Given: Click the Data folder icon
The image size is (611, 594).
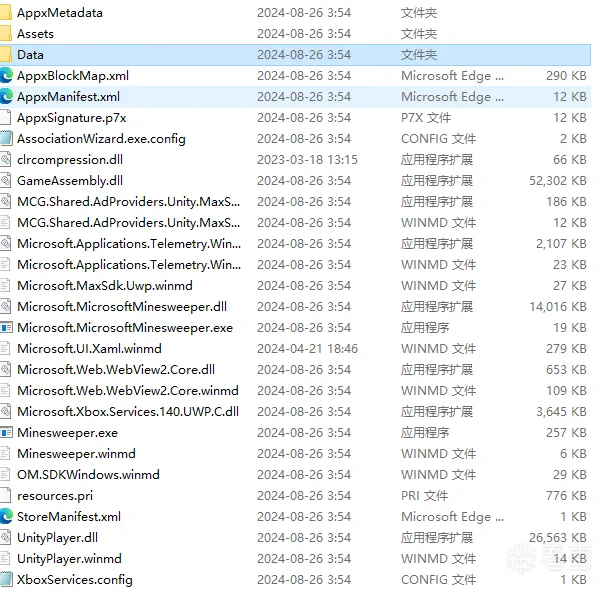Looking at the screenshot, I should [x=5, y=55].
